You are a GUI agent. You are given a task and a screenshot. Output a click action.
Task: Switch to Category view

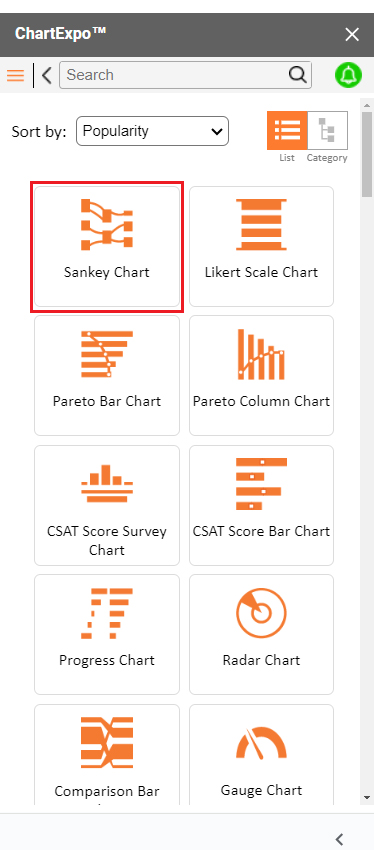point(327,131)
